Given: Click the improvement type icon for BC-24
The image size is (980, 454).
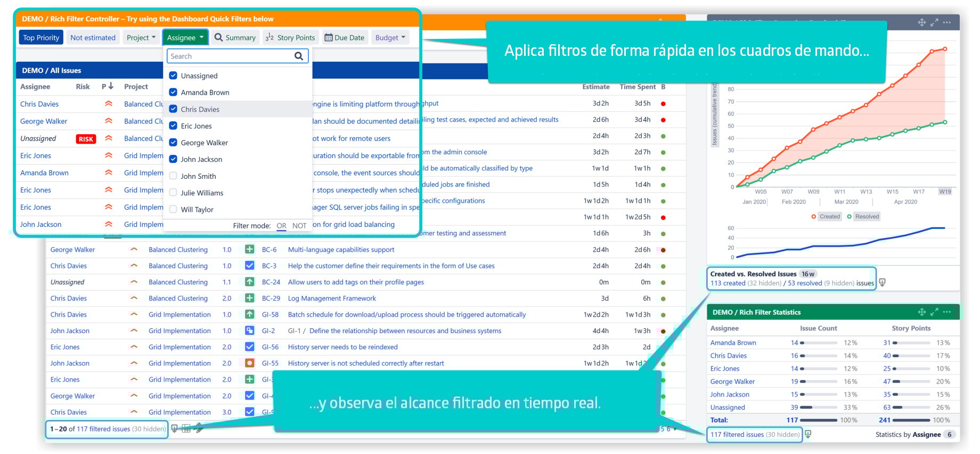Looking at the screenshot, I should pyautogui.click(x=249, y=282).
